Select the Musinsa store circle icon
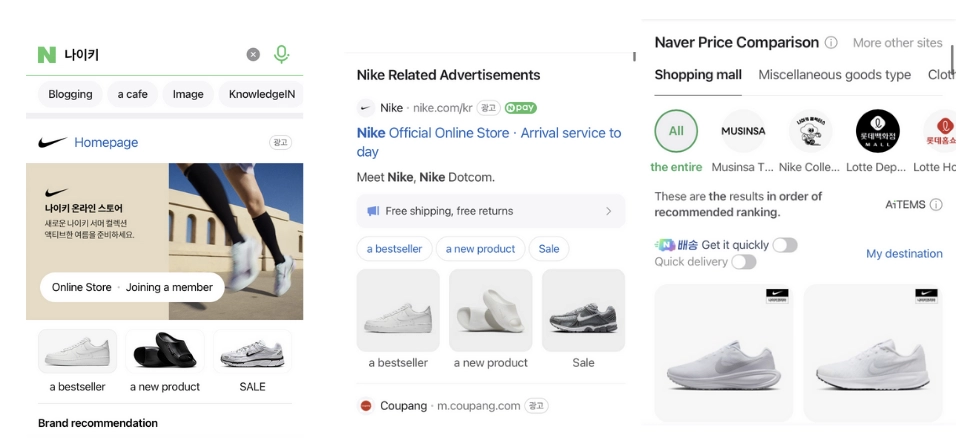This screenshot has width=968, height=444. coord(743,131)
